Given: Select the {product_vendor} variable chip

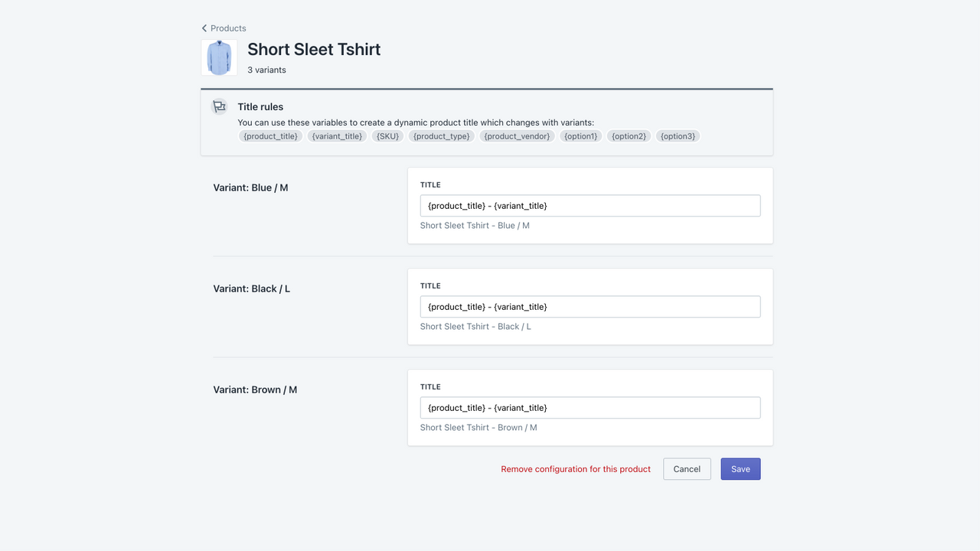Looking at the screenshot, I should tap(518, 136).
